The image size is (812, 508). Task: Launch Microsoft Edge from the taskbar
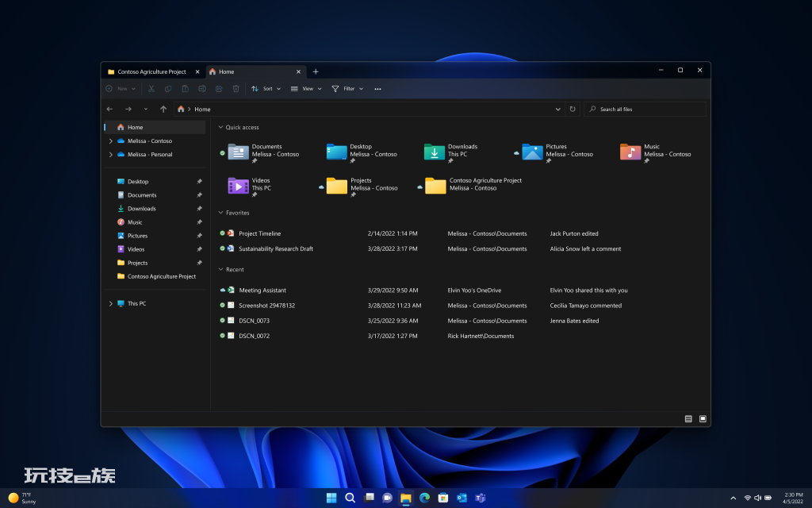[x=425, y=498]
